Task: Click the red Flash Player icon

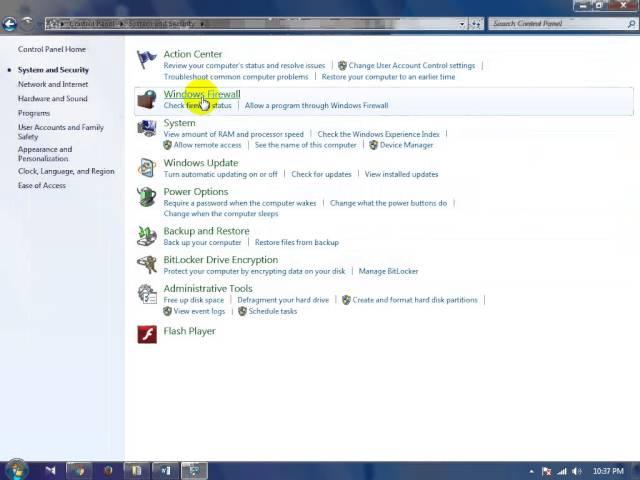Action: (x=147, y=334)
